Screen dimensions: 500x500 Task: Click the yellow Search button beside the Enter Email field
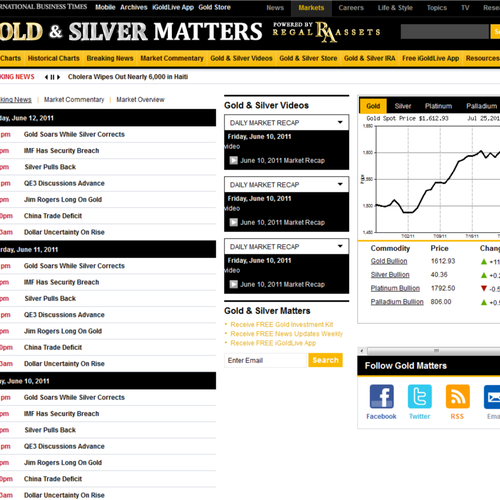coord(325,360)
